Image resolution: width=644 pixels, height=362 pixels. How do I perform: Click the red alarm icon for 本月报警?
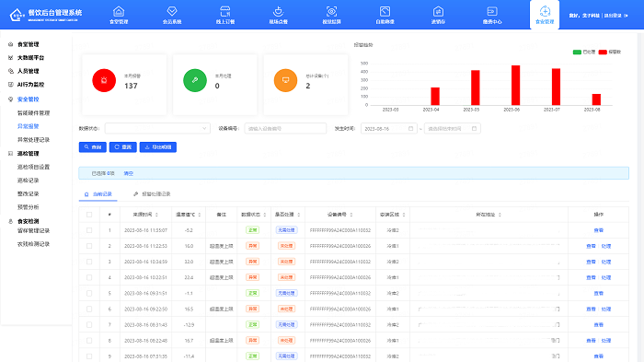pyautogui.click(x=104, y=80)
